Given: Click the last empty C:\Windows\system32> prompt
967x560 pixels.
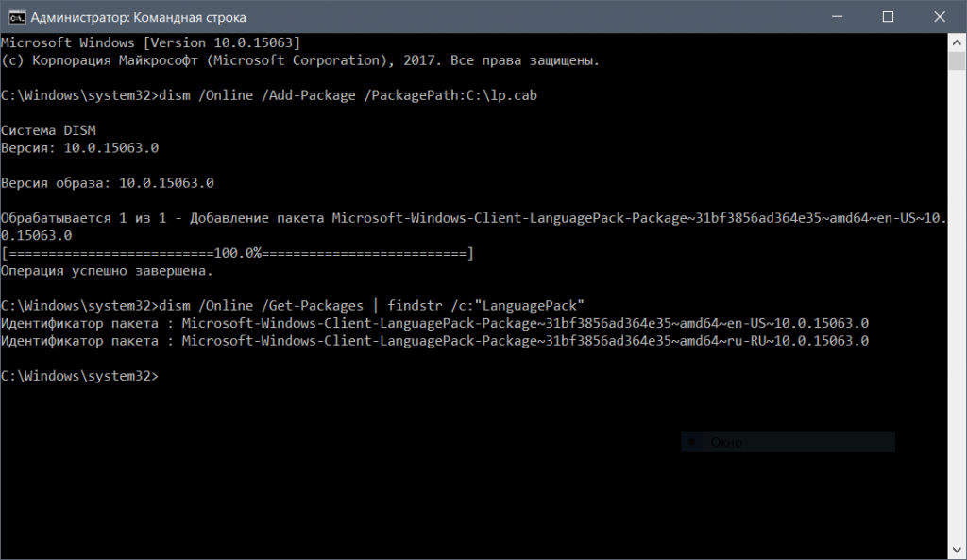Looking at the screenshot, I should tap(80, 376).
